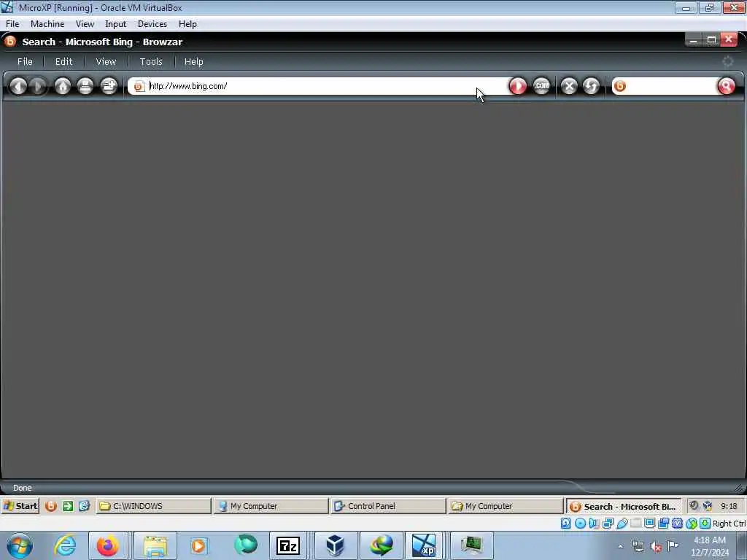
Task: Switch to the C:\WINDOWS taskbar window
Action: pyautogui.click(x=154, y=506)
